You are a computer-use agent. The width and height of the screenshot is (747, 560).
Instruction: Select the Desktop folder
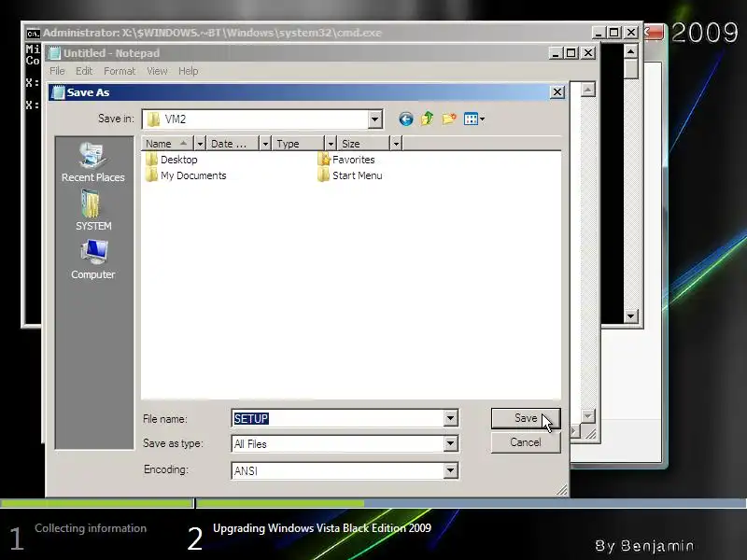[172, 160]
